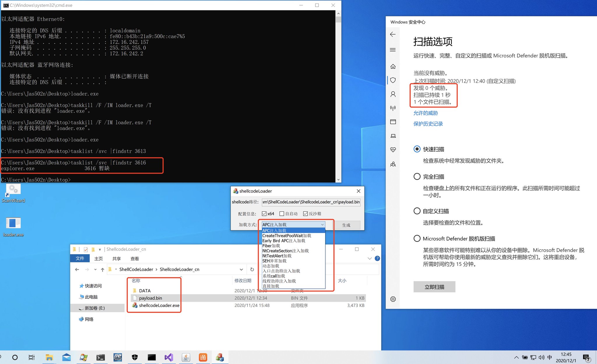
Task: Open the 查看 tab in File Explorer
Action: coord(135,259)
